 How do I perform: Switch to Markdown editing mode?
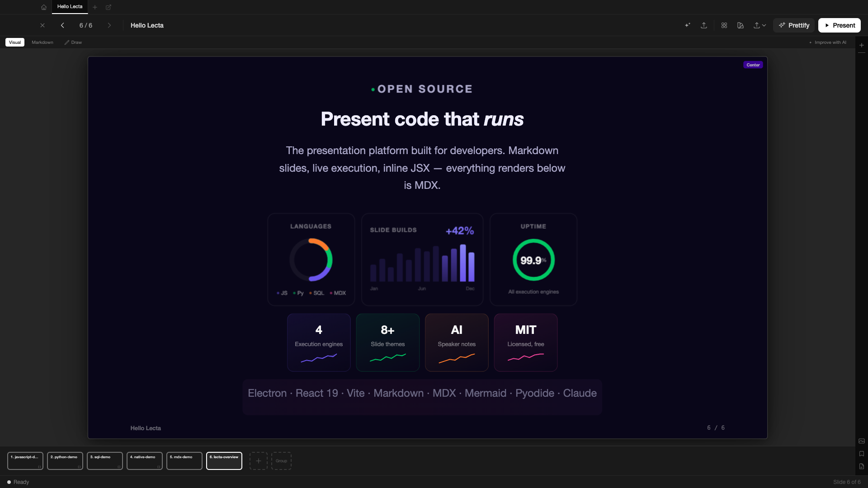[42, 42]
